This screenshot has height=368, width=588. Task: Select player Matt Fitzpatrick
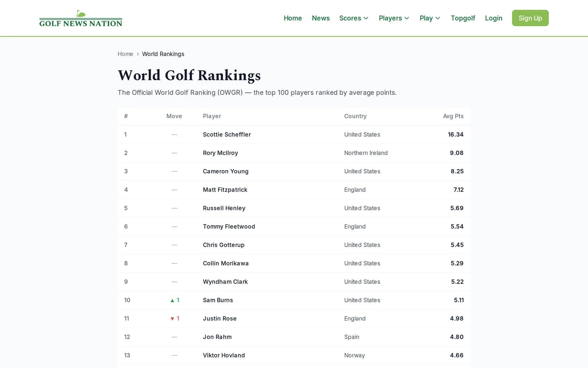225,190
